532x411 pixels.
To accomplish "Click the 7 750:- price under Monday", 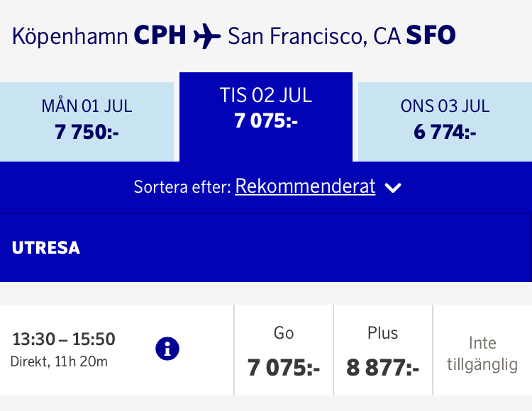I will coord(87,132).
